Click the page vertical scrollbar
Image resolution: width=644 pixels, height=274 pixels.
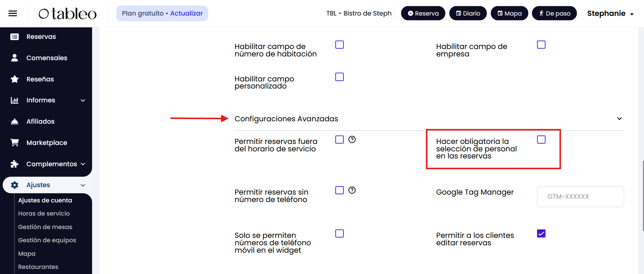(x=643, y=196)
